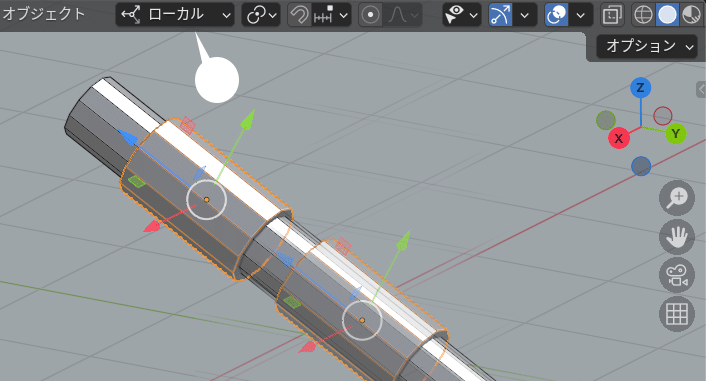The height and width of the screenshot is (381, 706).
Task: Click the green Y axis on navigation gizmo
Action: (x=675, y=133)
